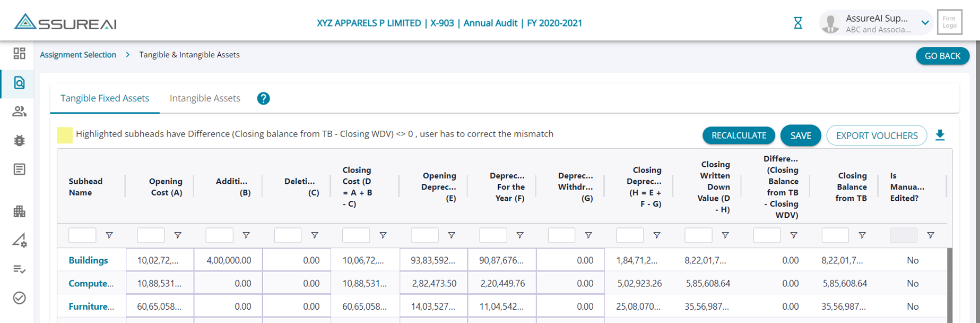Open the building icon in sidebar
This screenshot has height=323, width=980.
(20, 211)
